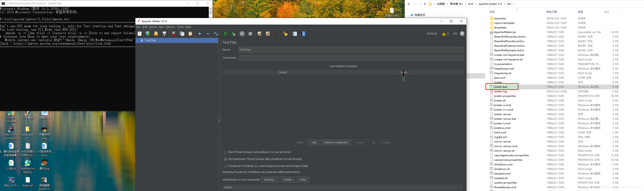Open Explorer recent locations dropdown arrow
The height and width of the screenshot is (191, 644).
pyautogui.click(x=420, y=4)
